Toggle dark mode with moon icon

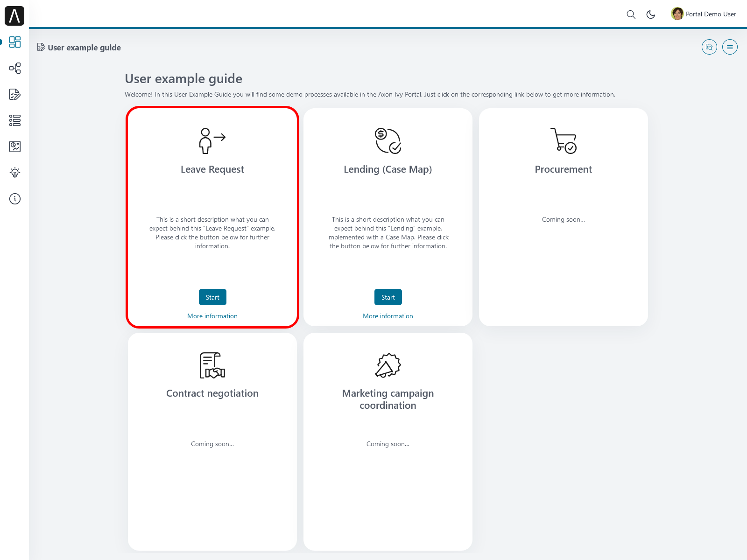pos(650,14)
